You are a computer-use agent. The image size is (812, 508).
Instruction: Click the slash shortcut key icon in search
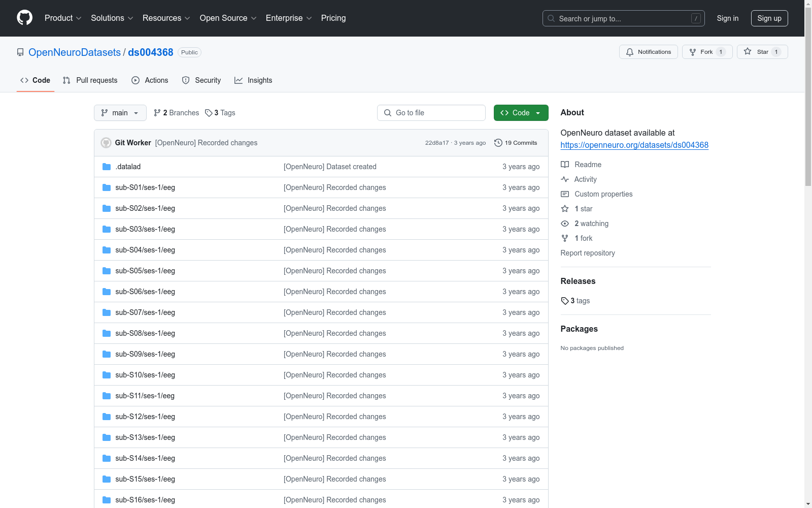(696, 18)
